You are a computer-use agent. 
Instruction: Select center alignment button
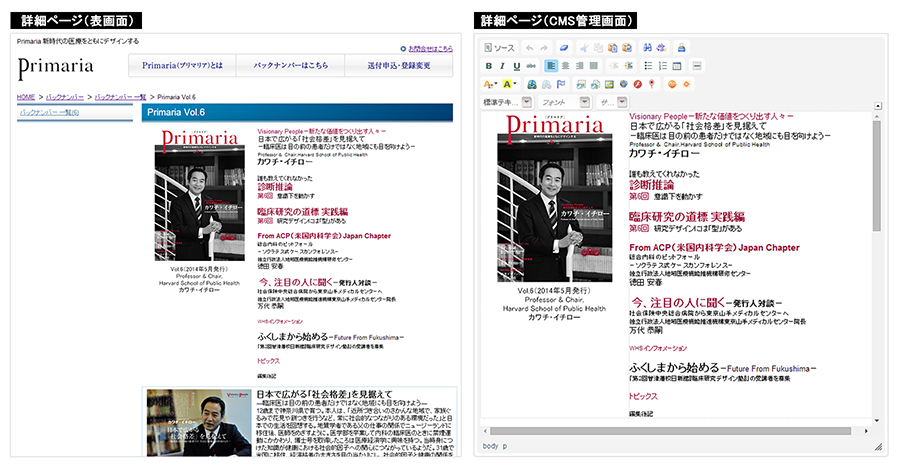point(565,66)
